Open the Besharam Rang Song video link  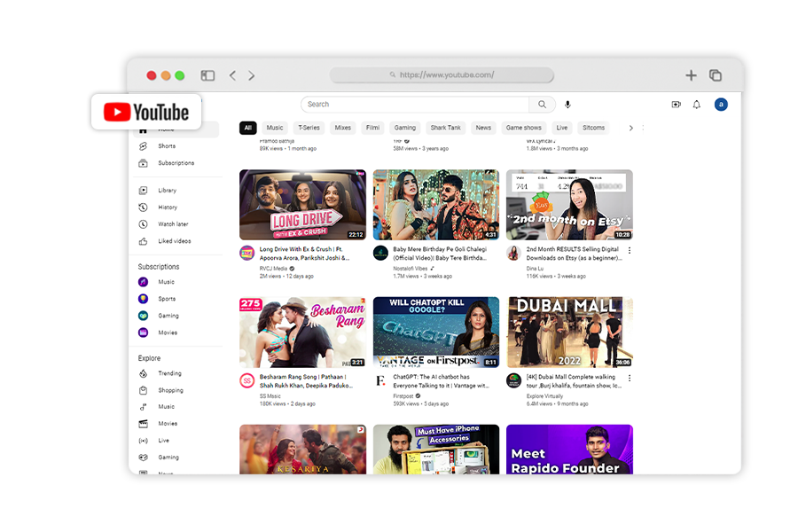click(306, 379)
